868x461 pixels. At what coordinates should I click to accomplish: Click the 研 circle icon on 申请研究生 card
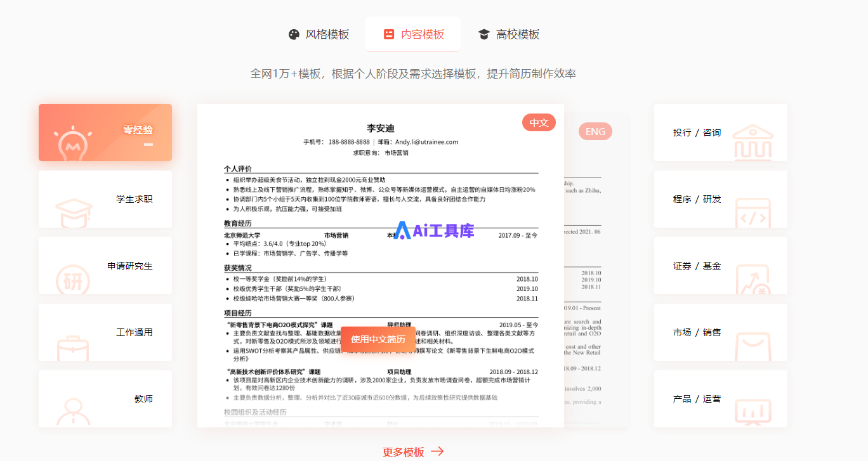point(74,280)
